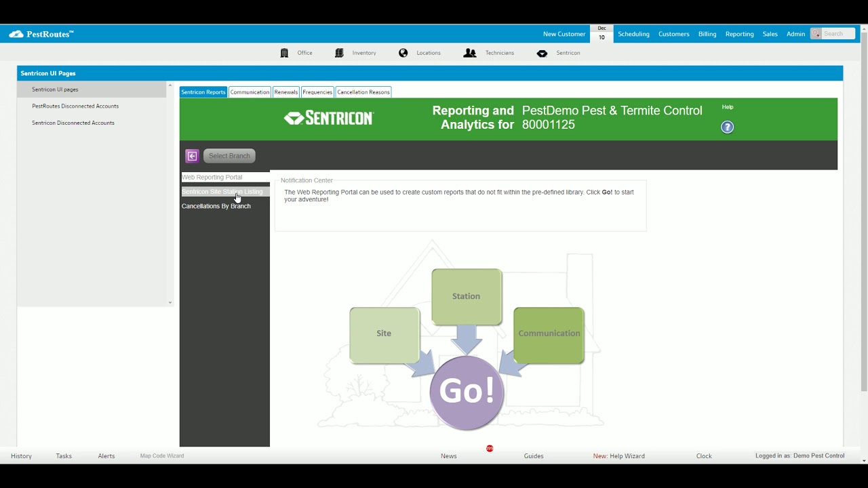Select Cancellations By Branch
The width and height of the screenshot is (868, 488).
click(x=216, y=206)
